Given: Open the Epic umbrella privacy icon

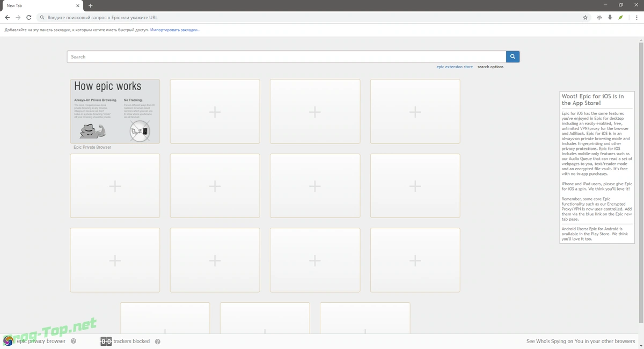Looking at the screenshot, I should pos(599,18).
